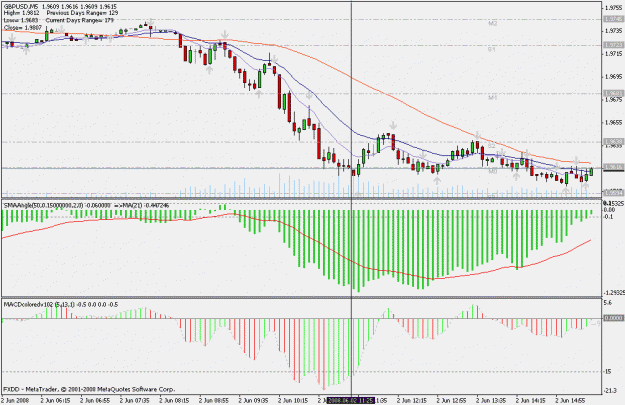625x405 pixels.
Task: Click the MACDcoloredv102 indicator label
Action: point(61,305)
